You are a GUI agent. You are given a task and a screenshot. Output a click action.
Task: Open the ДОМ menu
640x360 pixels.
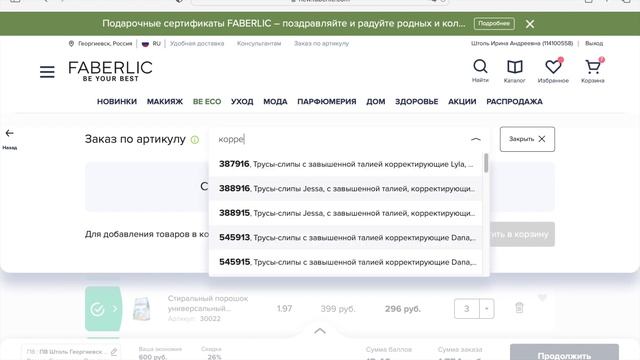(376, 102)
